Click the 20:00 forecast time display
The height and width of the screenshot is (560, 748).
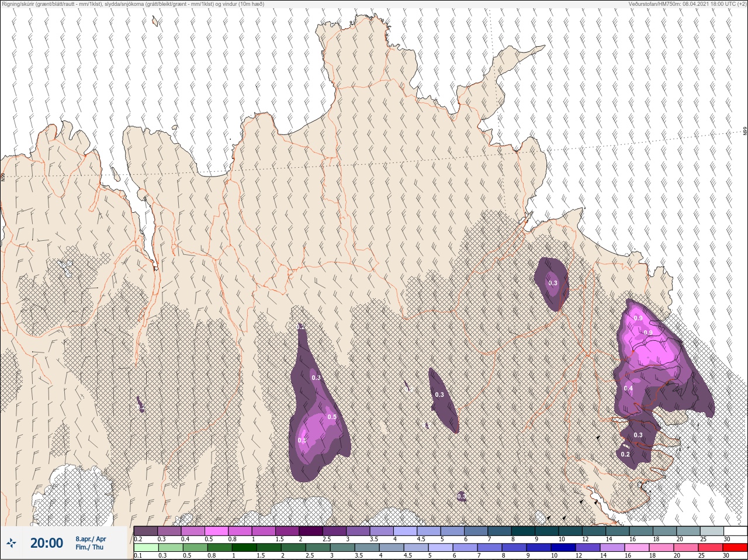pos(47,543)
